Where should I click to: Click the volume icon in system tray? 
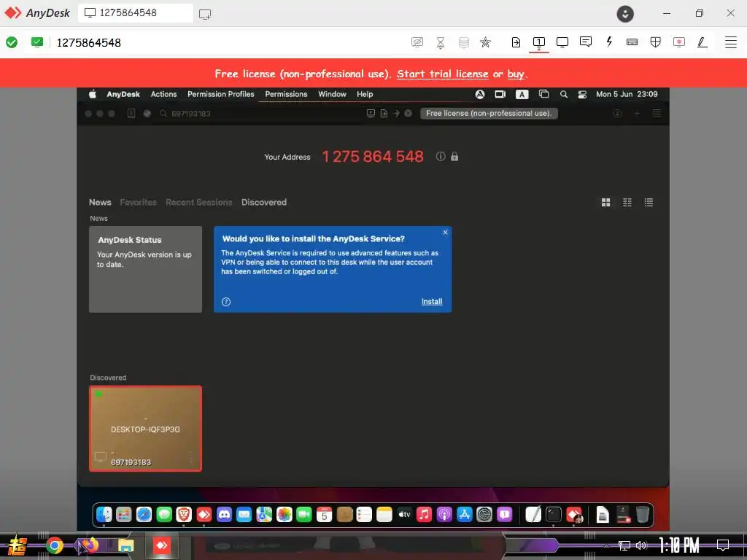[x=642, y=545]
